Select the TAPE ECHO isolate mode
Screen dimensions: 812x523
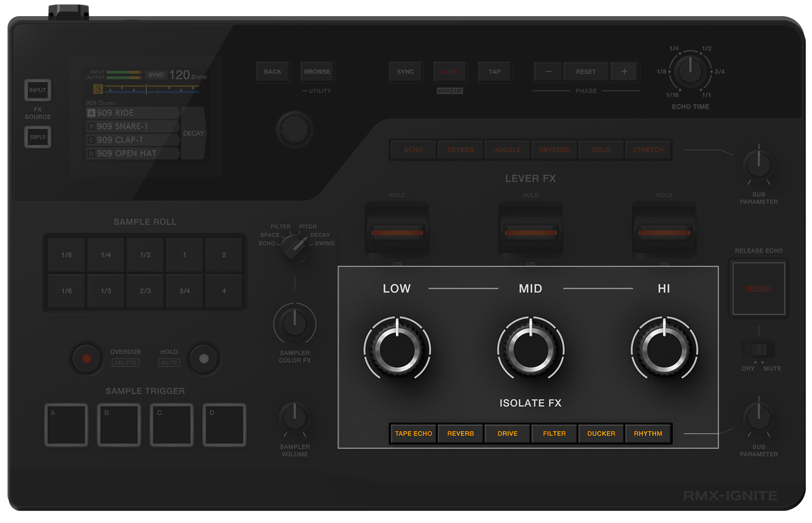pyautogui.click(x=413, y=433)
